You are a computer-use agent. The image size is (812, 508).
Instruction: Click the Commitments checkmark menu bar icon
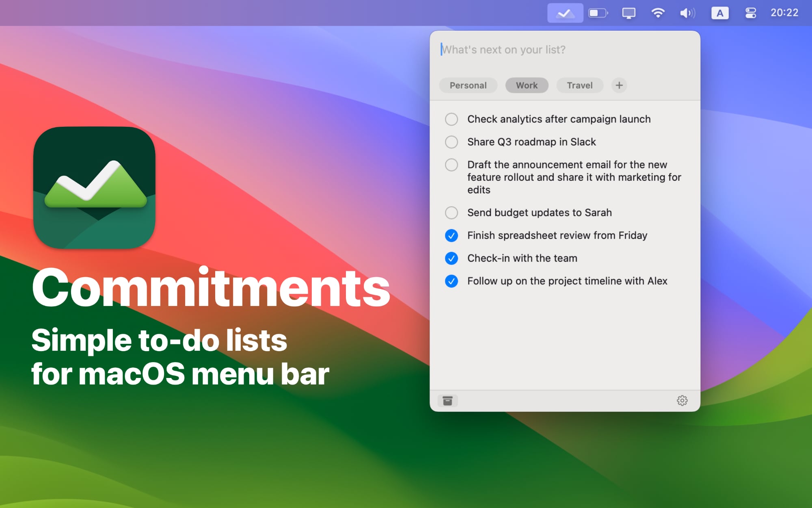click(x=565, y=13)
